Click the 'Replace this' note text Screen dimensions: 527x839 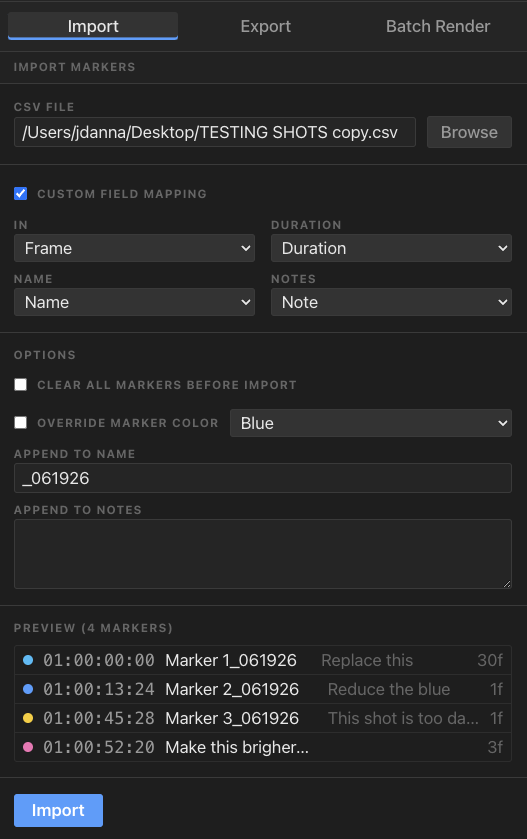[367, 660]
